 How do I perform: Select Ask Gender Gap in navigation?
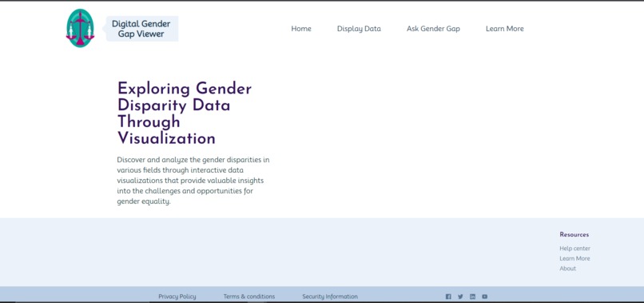(433, 29)
